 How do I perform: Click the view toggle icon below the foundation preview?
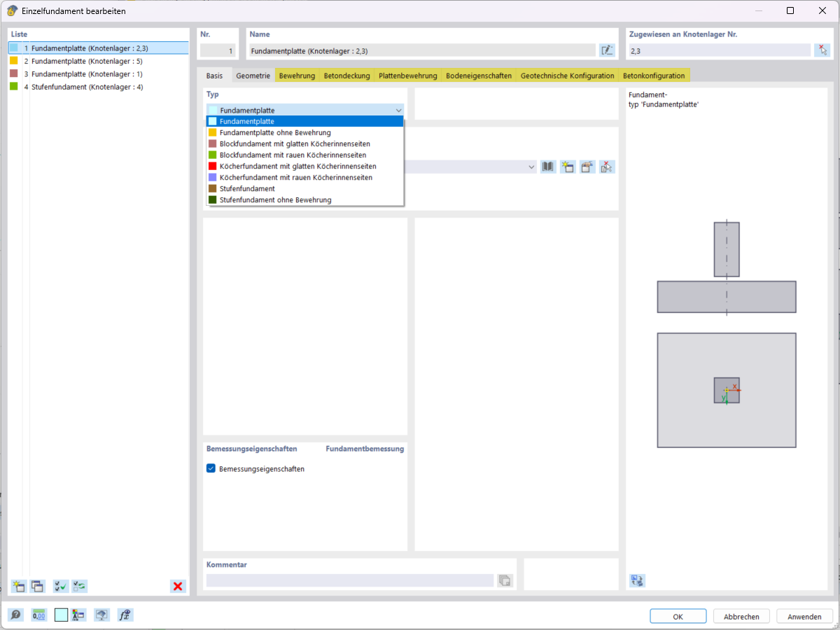637,580
